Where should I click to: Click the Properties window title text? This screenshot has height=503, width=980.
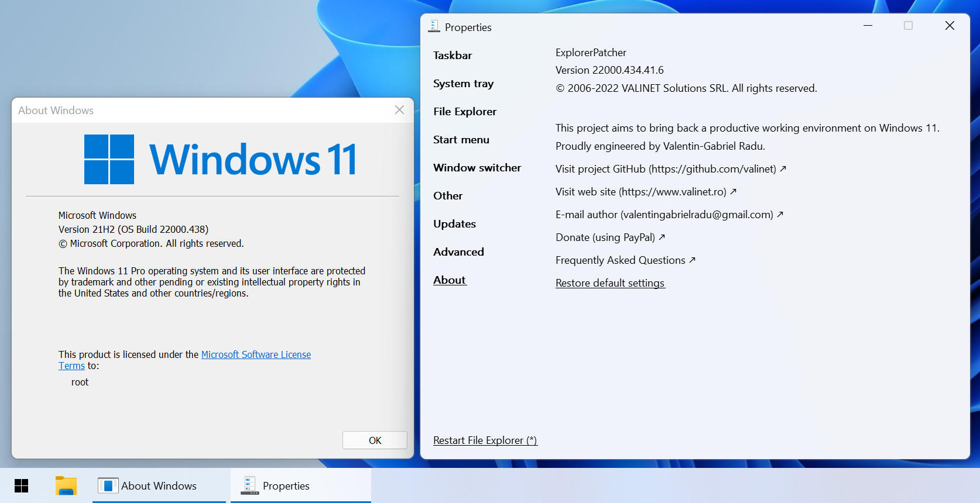[468, 27]
